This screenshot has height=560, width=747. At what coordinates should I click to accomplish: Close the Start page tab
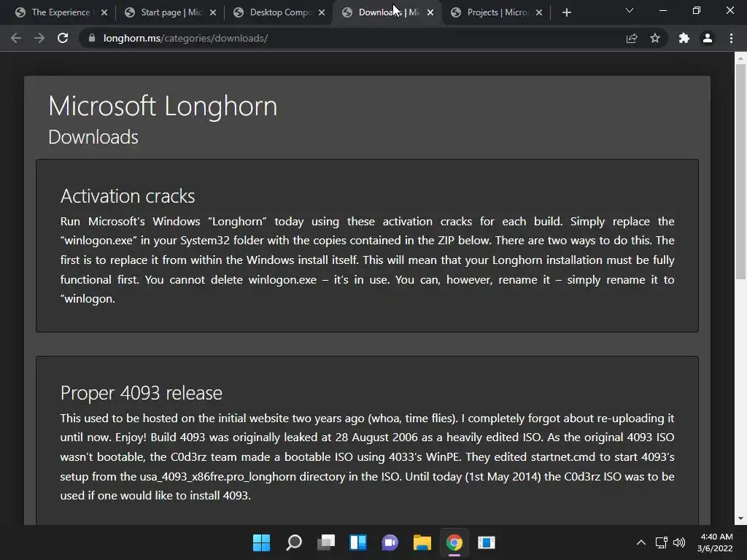click(x=213, y=12)
